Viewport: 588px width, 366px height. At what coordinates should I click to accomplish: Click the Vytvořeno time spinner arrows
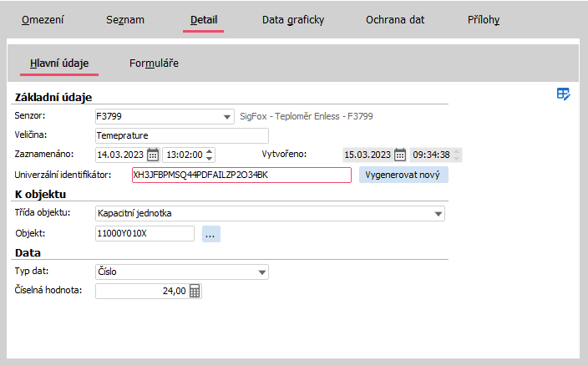(456, 155)
